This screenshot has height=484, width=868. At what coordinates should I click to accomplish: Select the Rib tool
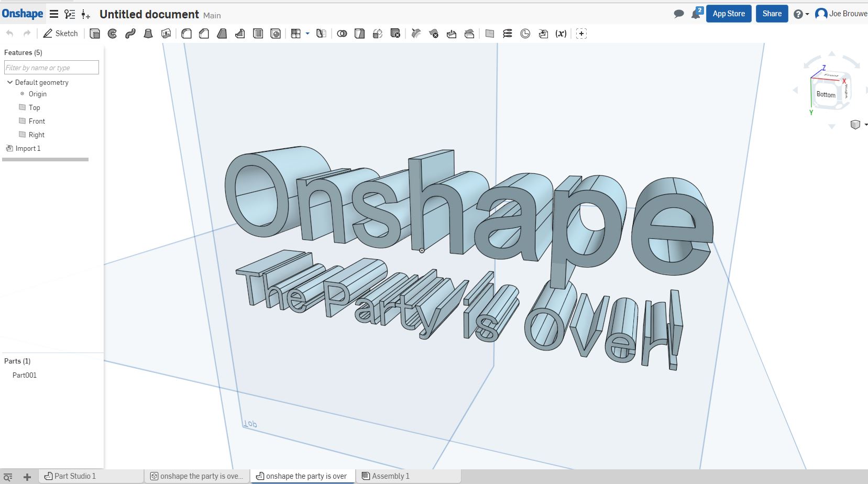point(240,34)
